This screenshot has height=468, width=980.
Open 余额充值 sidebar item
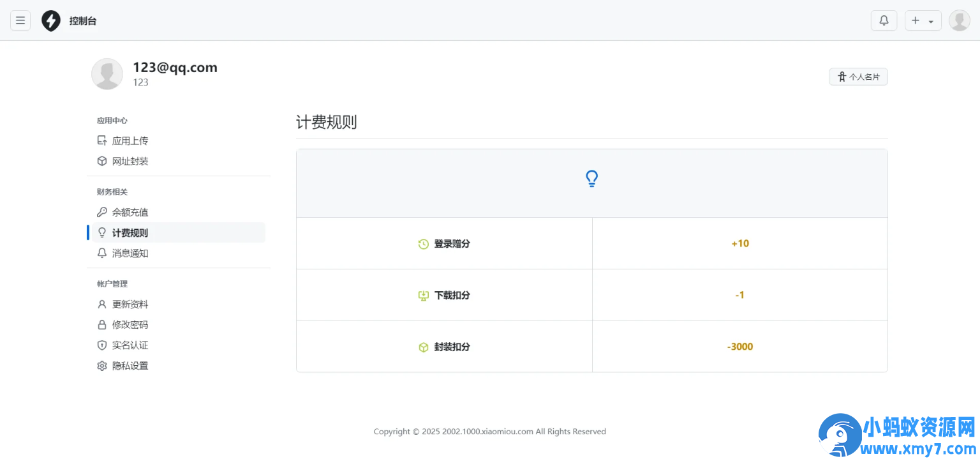[178, 212]
